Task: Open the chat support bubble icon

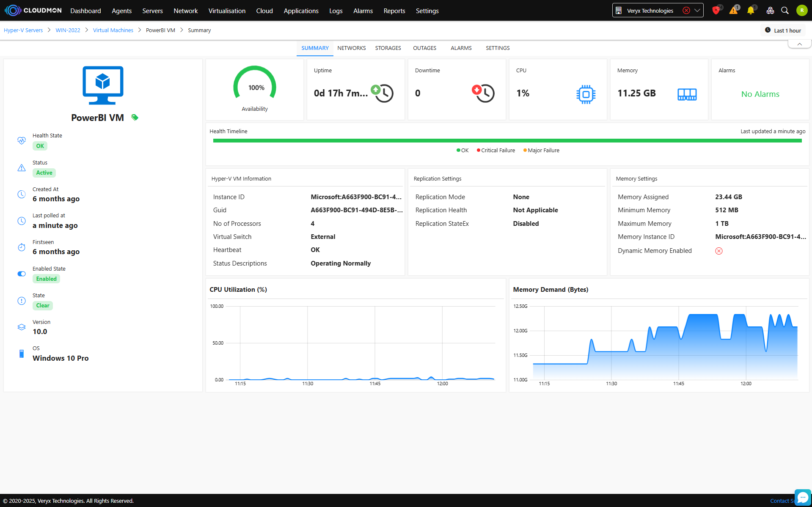Action: [x=802, y=497]
